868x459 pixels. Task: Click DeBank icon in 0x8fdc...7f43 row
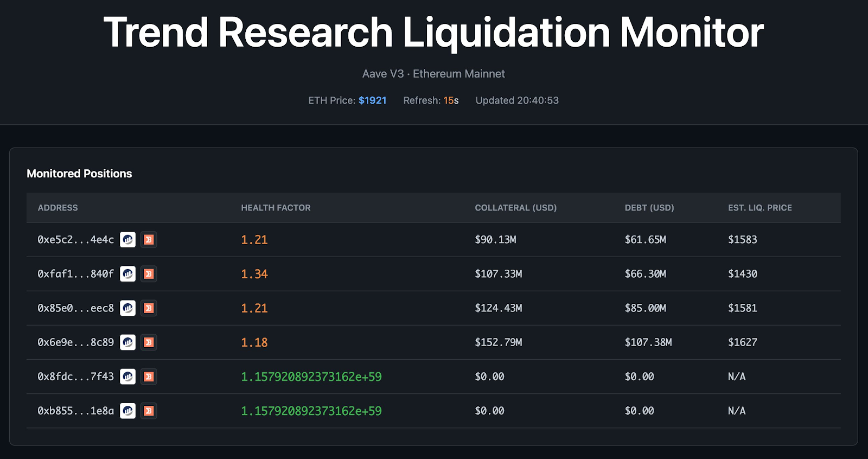[149, 377]
